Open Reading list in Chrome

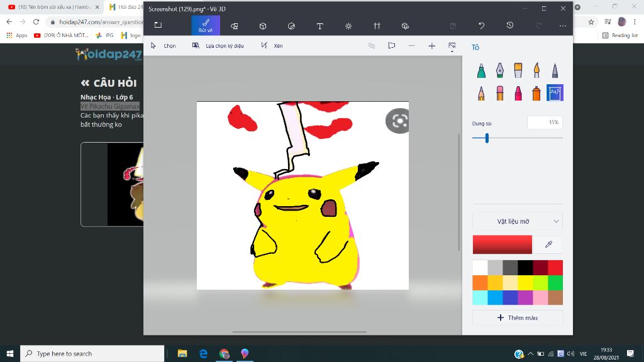coord(620,35)
